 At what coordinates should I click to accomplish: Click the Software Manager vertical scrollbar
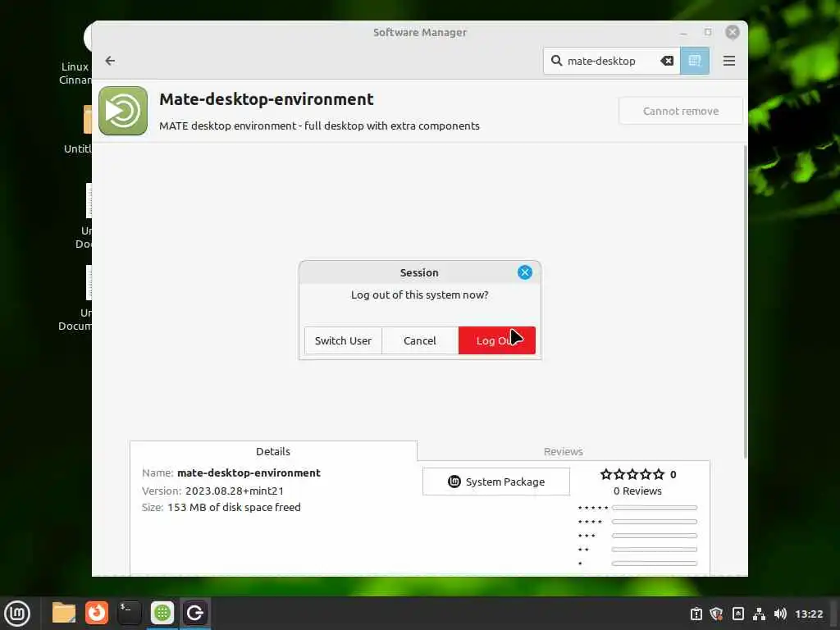click(x=745, y=302)
